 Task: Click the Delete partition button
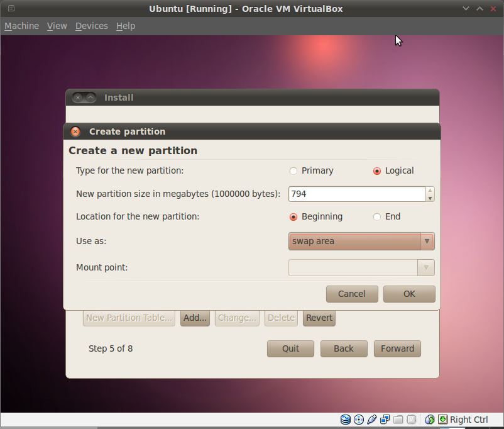click(x=282, y=318)
